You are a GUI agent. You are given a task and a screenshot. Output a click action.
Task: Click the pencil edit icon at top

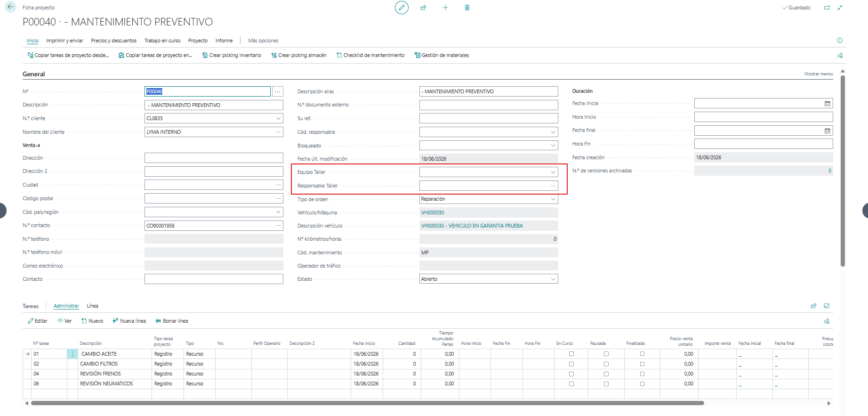pyautogui.click(x=402, y=8)
